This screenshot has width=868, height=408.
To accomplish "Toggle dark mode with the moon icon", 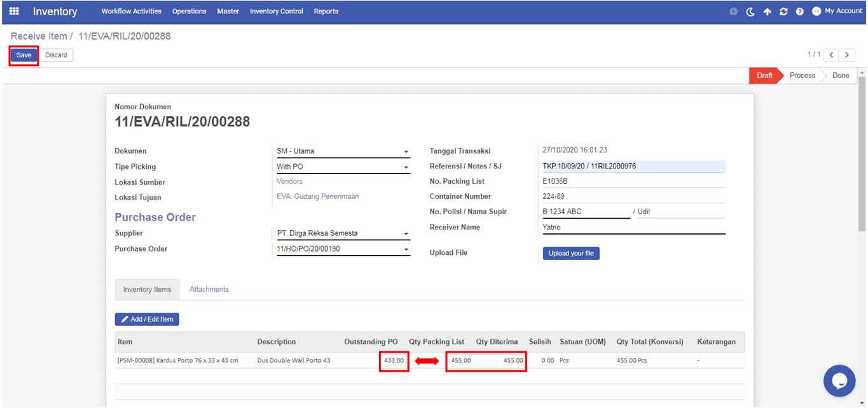I will (750, 11).
